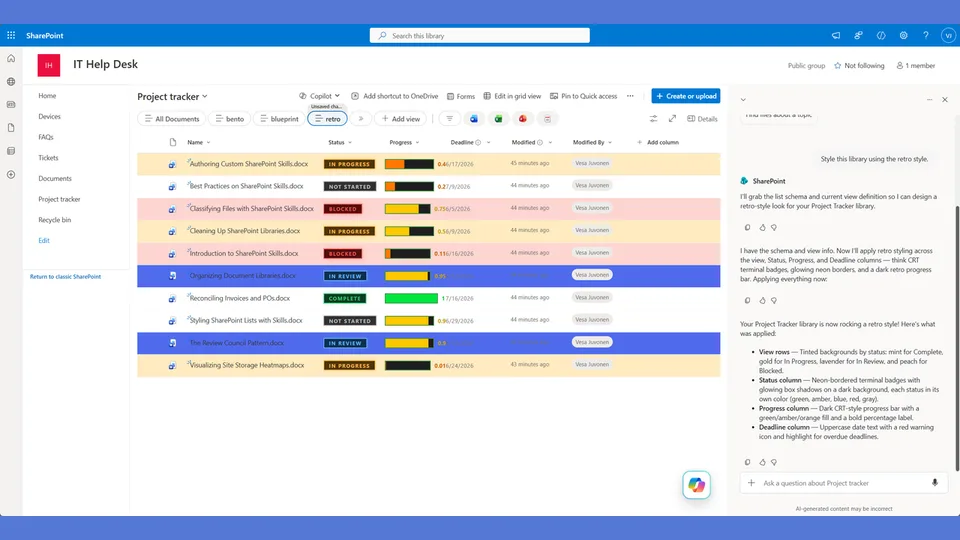Open FAQs in site navigation
The width and height of the screenshot is (960, 540).
coord(46,137)
